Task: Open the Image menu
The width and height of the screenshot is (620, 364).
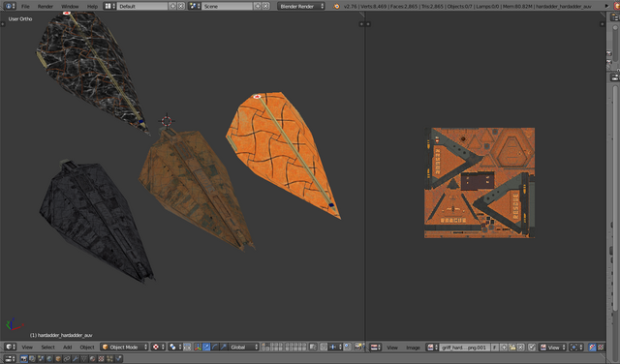Action: click(414, 348)
